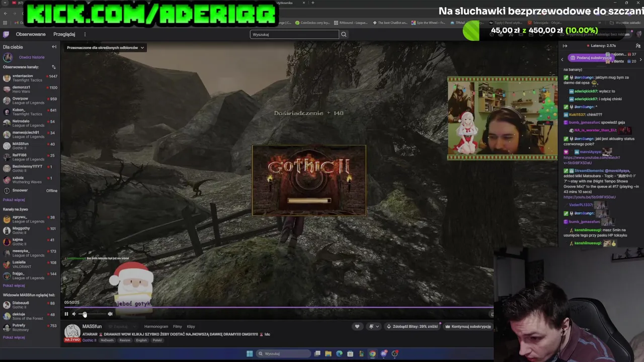This screenshot has width=644, height=362.
Task: Expand the Przeznaczone dla określonych odbiorców dropdown
Action: 106,48
